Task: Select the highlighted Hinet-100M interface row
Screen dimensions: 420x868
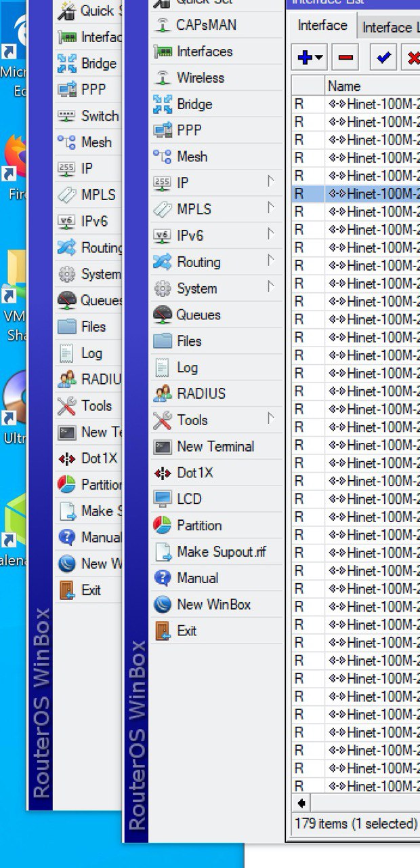Action: [x=356, y=193]
